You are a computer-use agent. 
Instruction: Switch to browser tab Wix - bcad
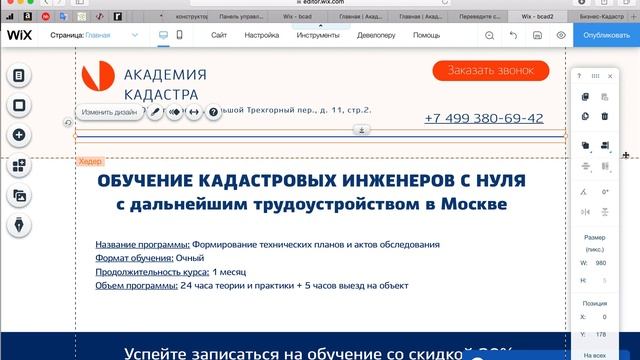297,17
